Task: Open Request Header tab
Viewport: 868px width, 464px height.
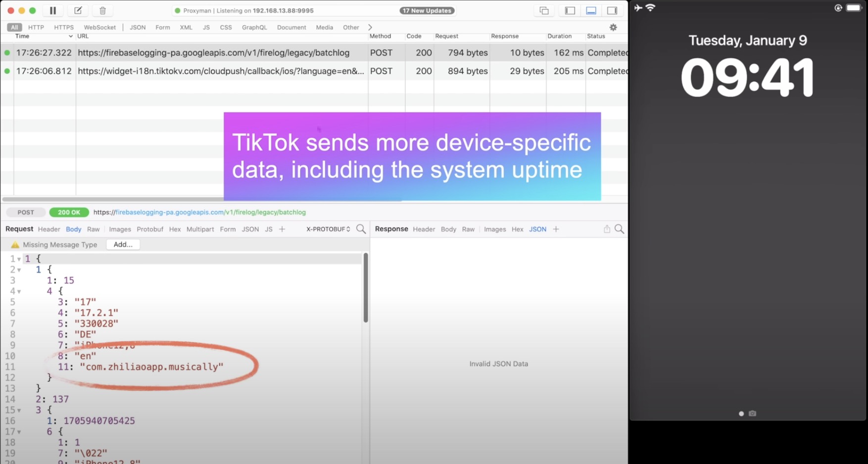Action: coord(49,229)
